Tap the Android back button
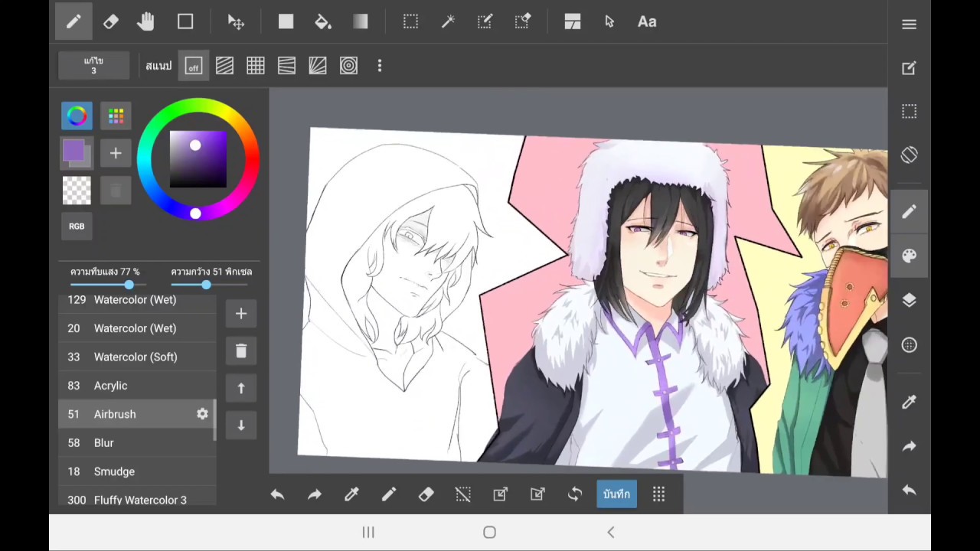980x551 pixels. (611, 533)
